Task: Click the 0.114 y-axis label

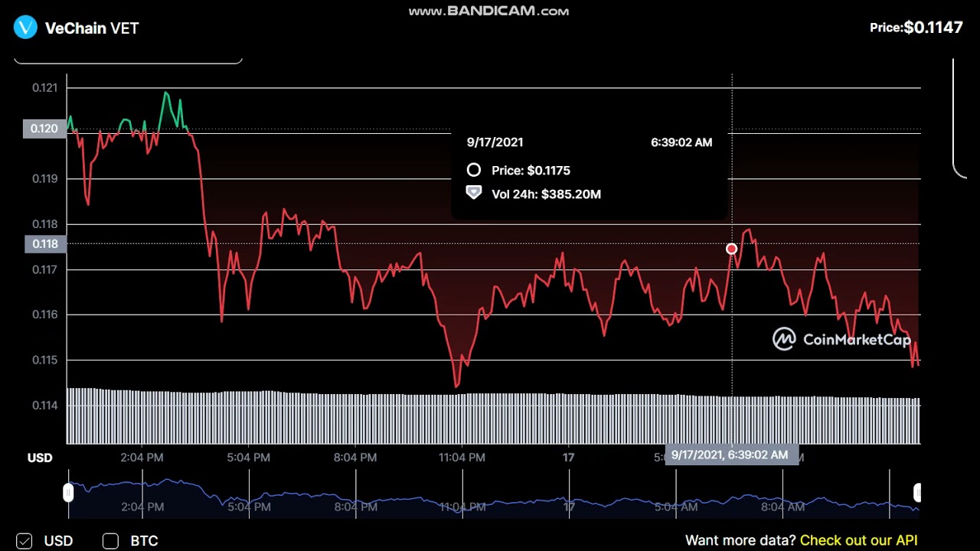Action: click(44, 405)
